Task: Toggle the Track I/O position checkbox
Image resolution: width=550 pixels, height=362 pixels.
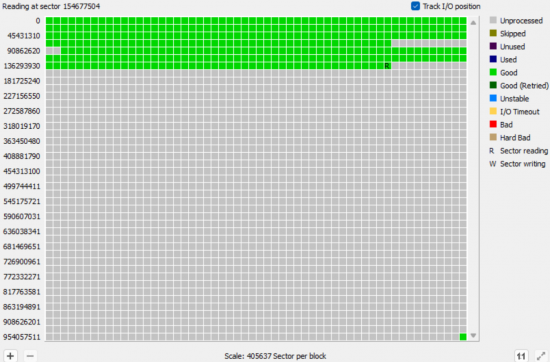Action: [415, 6]
